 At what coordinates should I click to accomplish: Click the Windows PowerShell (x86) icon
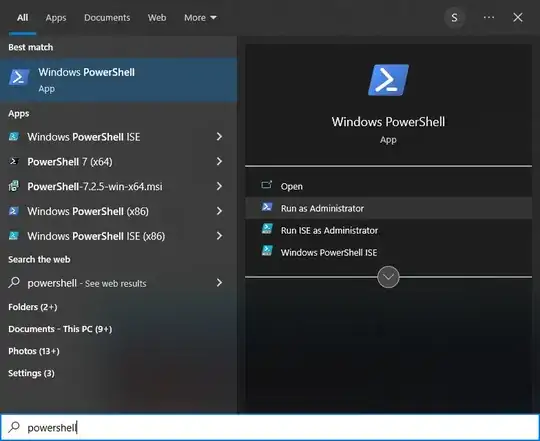(14, 211)
